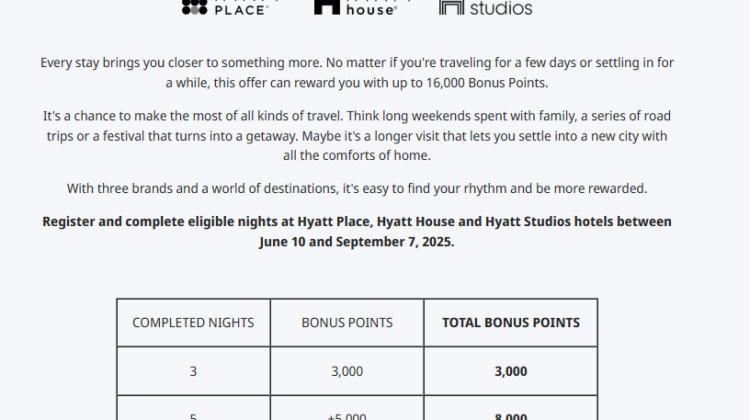Click the "Every stay brings you closer" paragraph
This screenshot has width=750, height=420.
pos(357,73)
